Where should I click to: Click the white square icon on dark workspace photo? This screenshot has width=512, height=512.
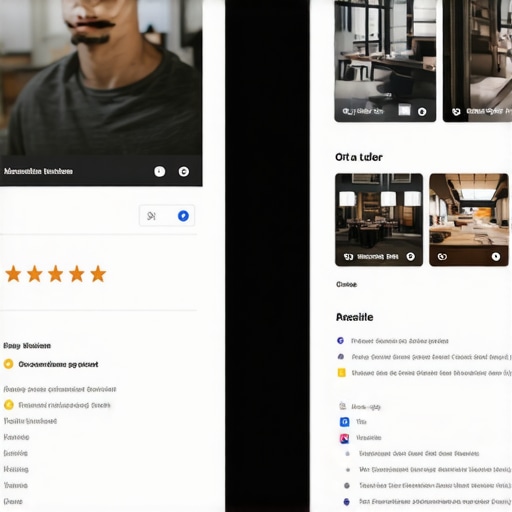point(404,110)
